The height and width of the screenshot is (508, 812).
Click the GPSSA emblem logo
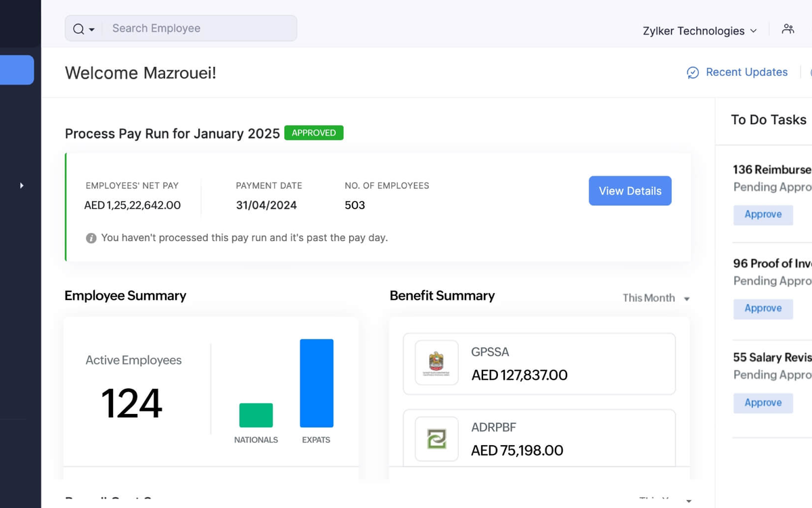[437, 364]
